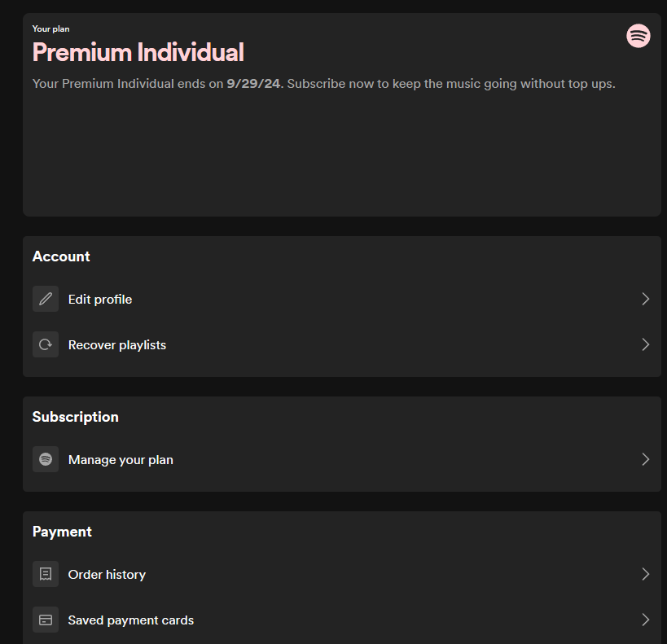The width and height of the screenshot is (667, 644).
Task: Click the Saved payment cards chevron arrow
Action: coord(645,620)
